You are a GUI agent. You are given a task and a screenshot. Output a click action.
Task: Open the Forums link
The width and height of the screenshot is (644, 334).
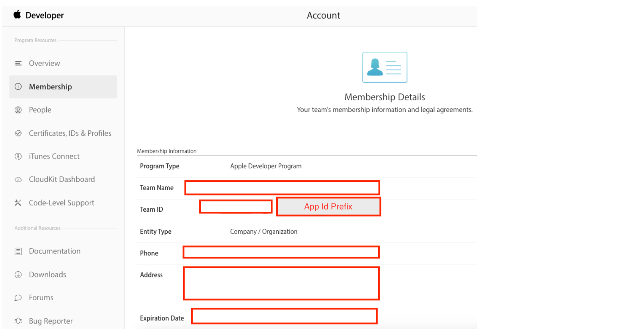point(41,298)
